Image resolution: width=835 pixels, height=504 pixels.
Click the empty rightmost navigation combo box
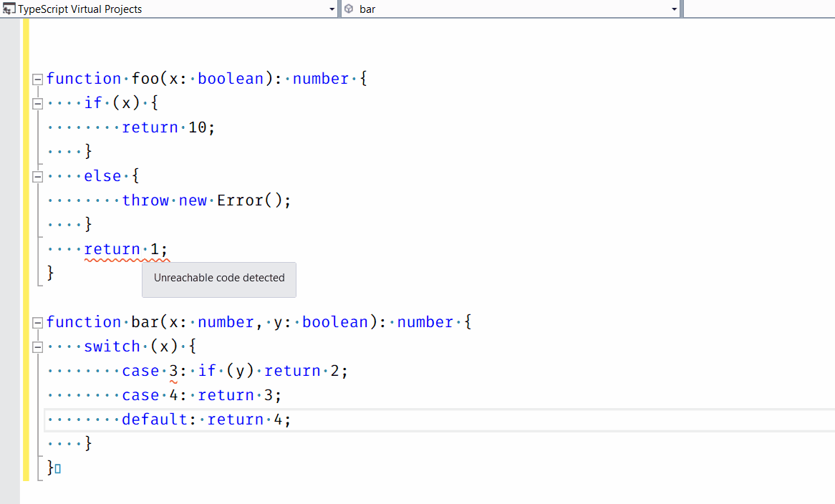(759, 9)
